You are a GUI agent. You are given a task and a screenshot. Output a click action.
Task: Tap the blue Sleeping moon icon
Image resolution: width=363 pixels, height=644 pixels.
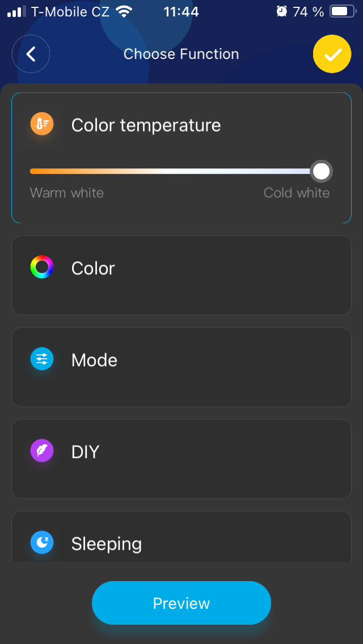click(x=42, y=543)
